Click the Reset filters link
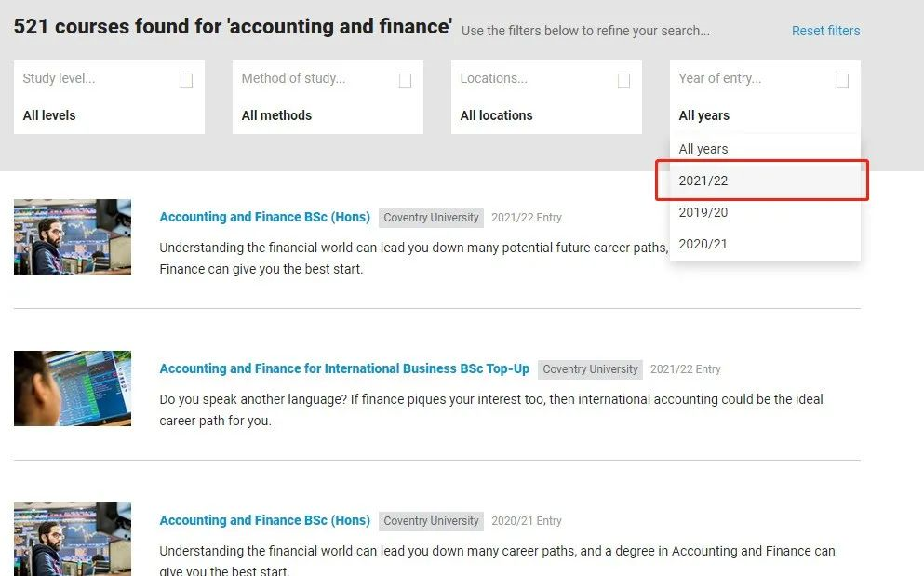 click(825, 31)
